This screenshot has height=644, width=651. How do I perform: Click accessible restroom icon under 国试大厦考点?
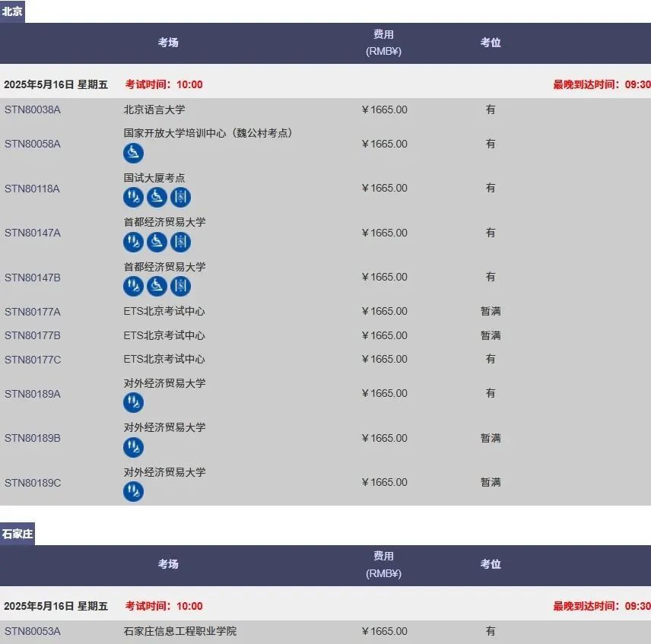(x=133, y=198)
